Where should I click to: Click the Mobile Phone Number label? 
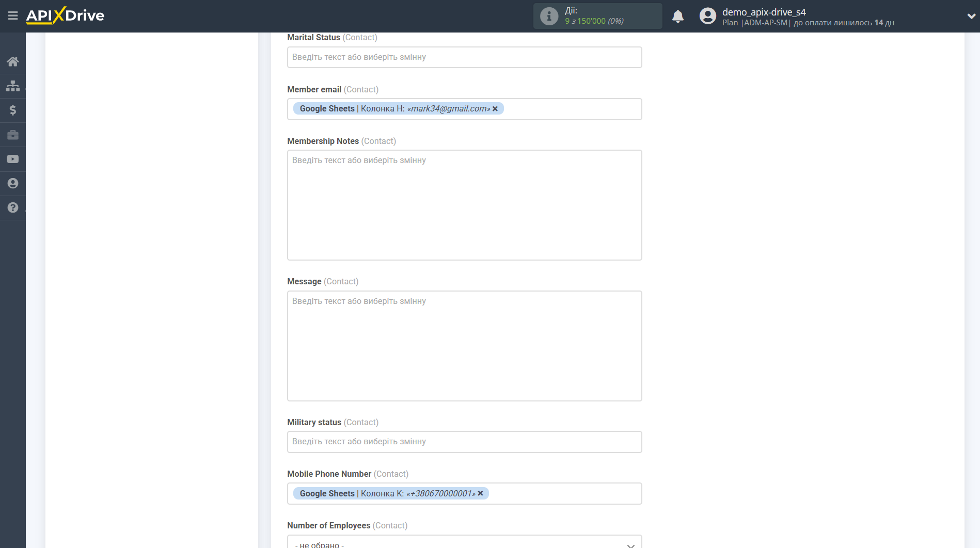pyautogui.click(x=347, y=474)
